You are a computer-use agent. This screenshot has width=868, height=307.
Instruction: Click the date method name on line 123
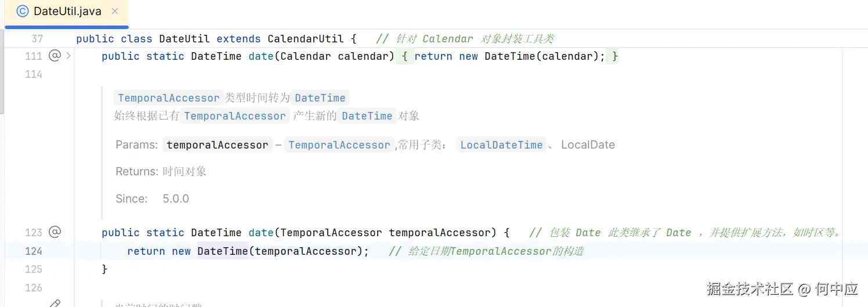(x=261, y=233)
